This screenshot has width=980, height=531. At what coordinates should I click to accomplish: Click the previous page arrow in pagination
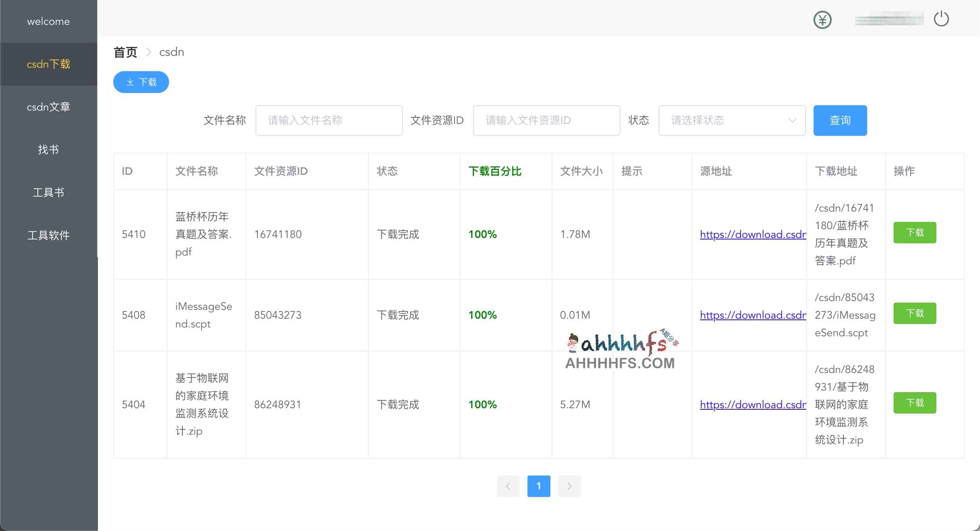coord(508,486)
